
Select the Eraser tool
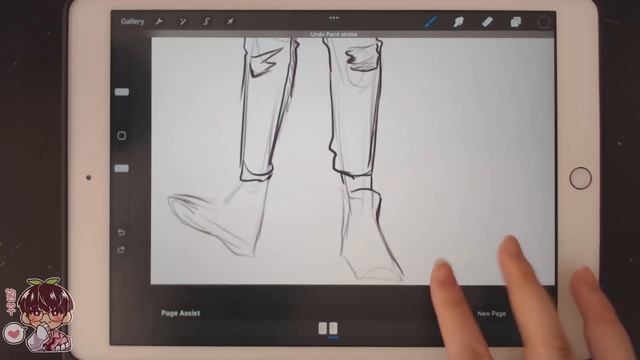point(487,22)
